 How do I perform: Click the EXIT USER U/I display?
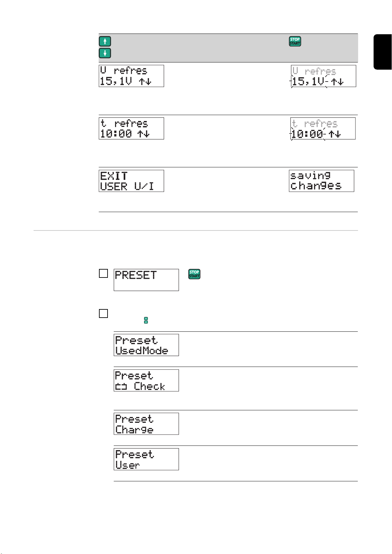click(131, 181)
